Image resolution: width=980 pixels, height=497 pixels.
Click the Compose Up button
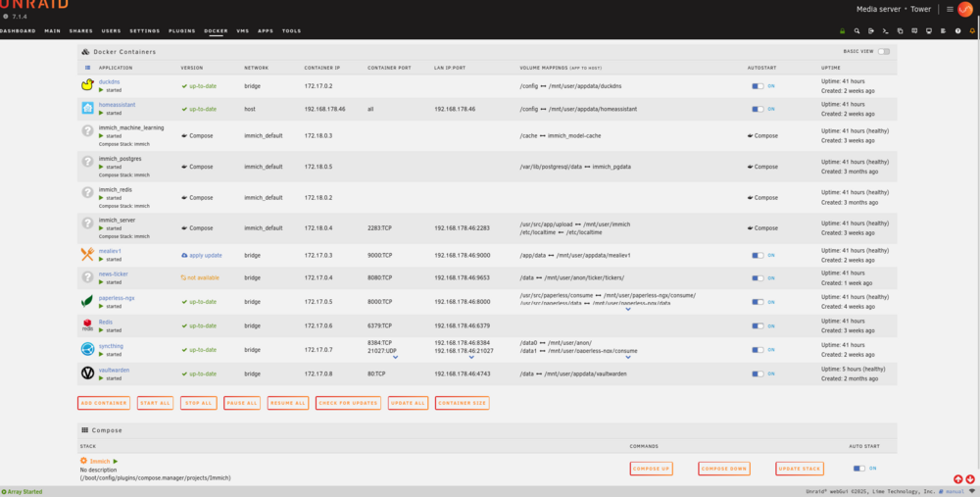tap(652, 469)
